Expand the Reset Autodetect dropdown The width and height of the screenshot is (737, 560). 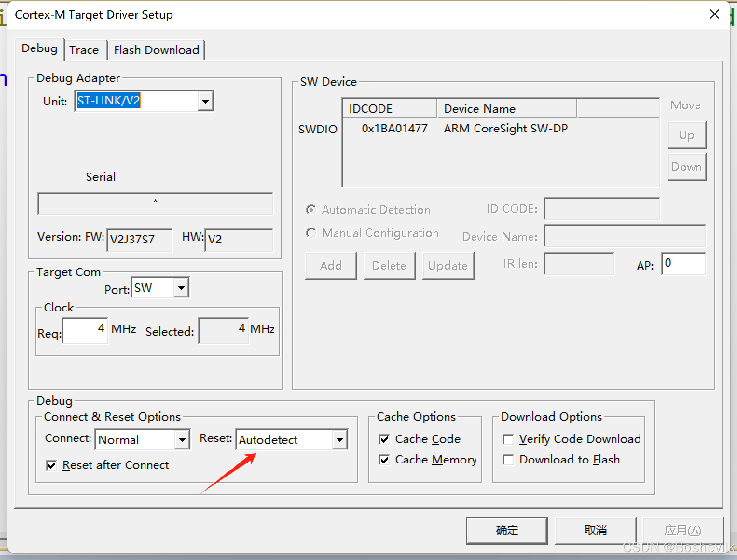click(x=340, y=440)
